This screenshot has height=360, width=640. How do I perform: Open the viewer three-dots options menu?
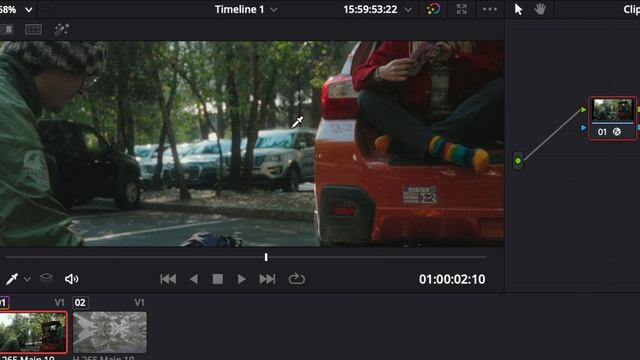point(490,9)
